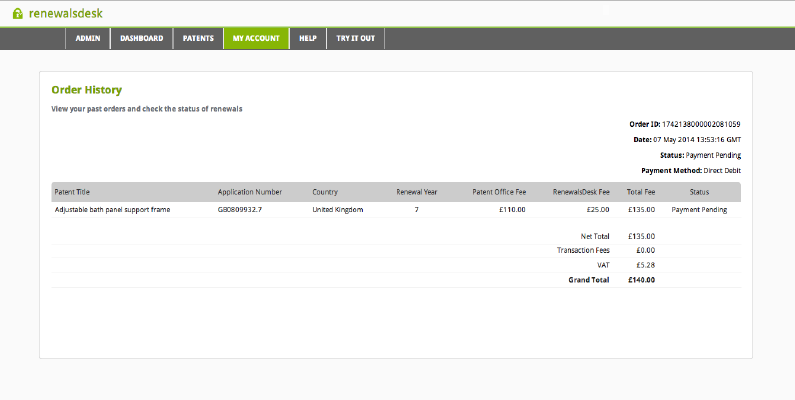The width and height of the screenshot is (795, 400).
Task: Click the VAT label
Action: pyautogui.click(x=603, y=265)
